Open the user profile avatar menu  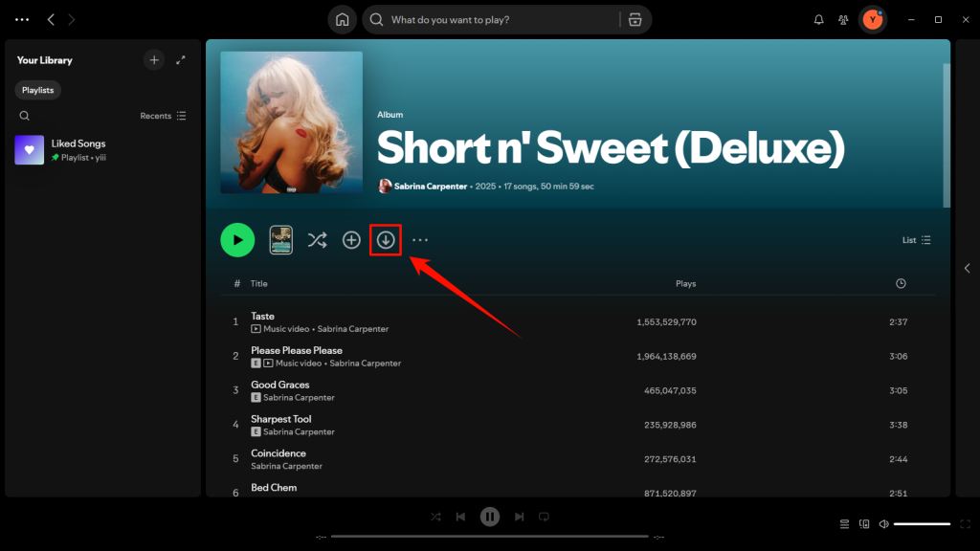(x=873, y=20)
